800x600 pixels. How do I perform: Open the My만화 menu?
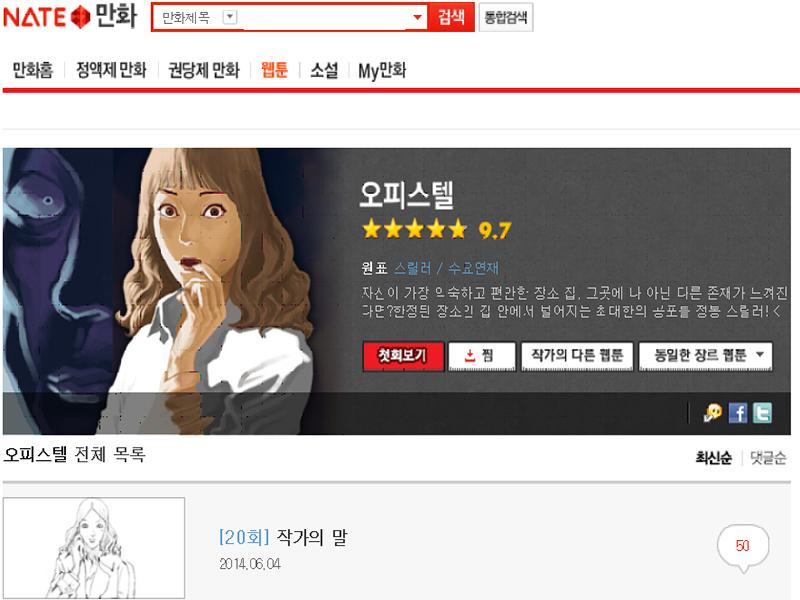pos(382,70)
